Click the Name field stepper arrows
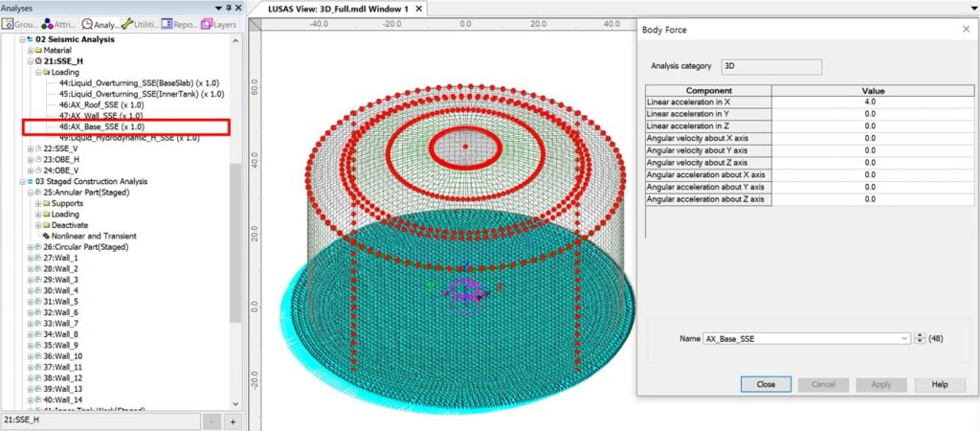Image resolution: width=980 pixels, height=431 pixels. (920, 338)
